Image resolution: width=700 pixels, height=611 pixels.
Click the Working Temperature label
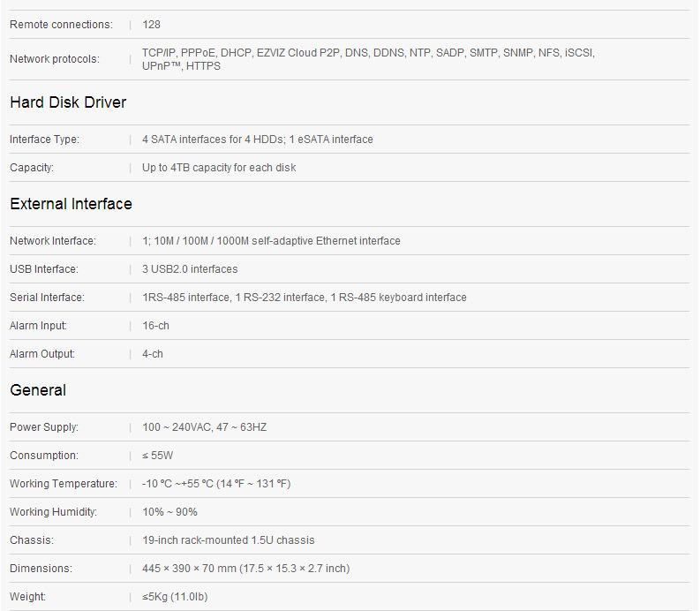63,484
